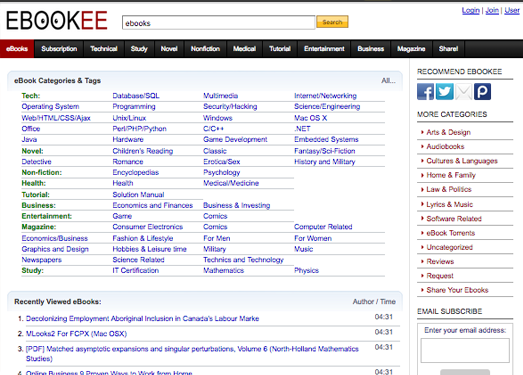Image resolution: width=523 pixels, height=375 pixels.
Task: Select the eBooks navigation tab
Action: pos(17,49)
